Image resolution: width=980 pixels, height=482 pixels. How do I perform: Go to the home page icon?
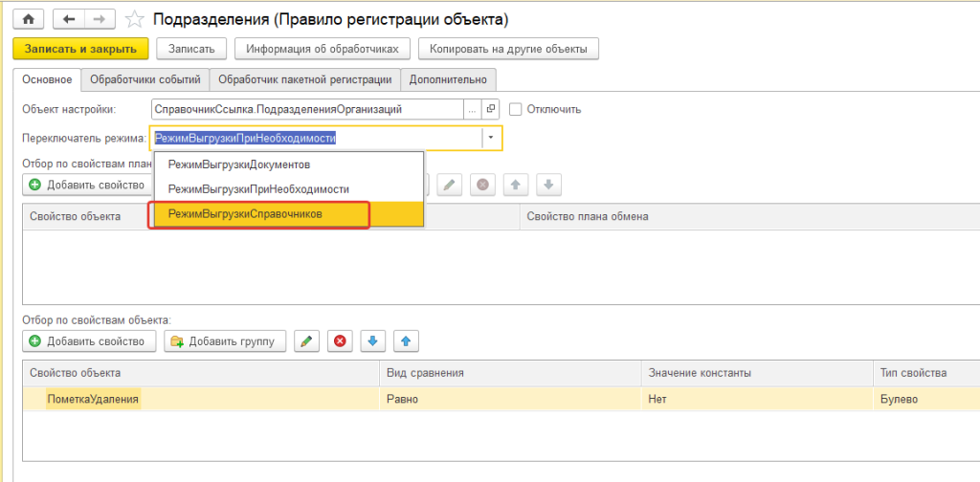pyautogui.click(x=28, y=19)
